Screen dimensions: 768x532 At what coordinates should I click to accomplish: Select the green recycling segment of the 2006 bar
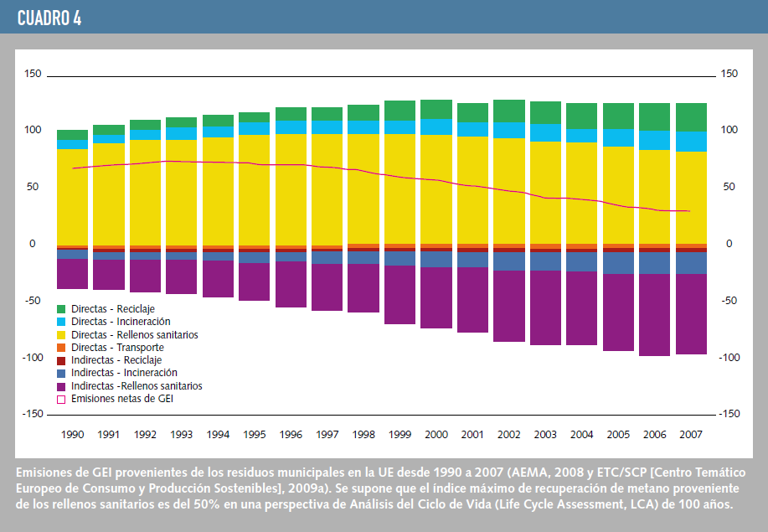tap(654, 116)
